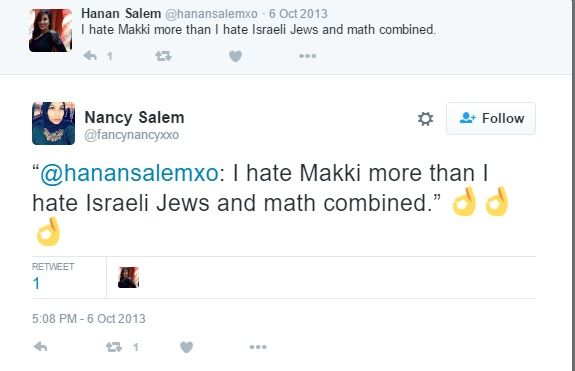This screenshot has width=575, height=371.
Task: Open the @fancynancyxxo handle
Action: tap(131, 135)
